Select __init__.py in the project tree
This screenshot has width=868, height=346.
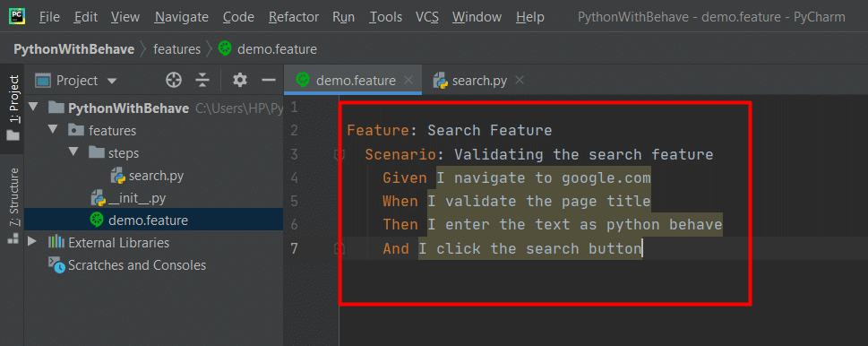pyautogui.click(x=137, y=198)
